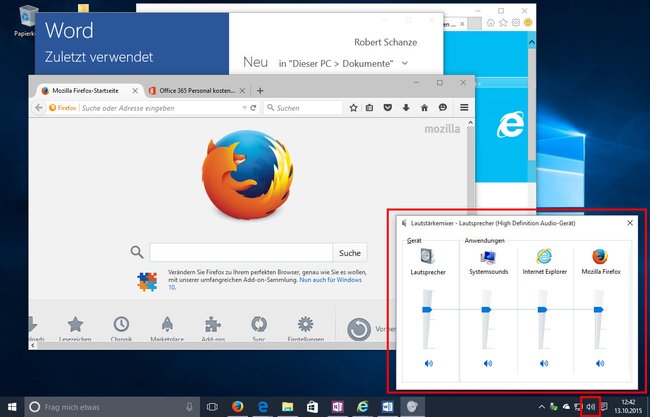Switch to Mozilla Firefox-Startseite tab

(85, 91)
